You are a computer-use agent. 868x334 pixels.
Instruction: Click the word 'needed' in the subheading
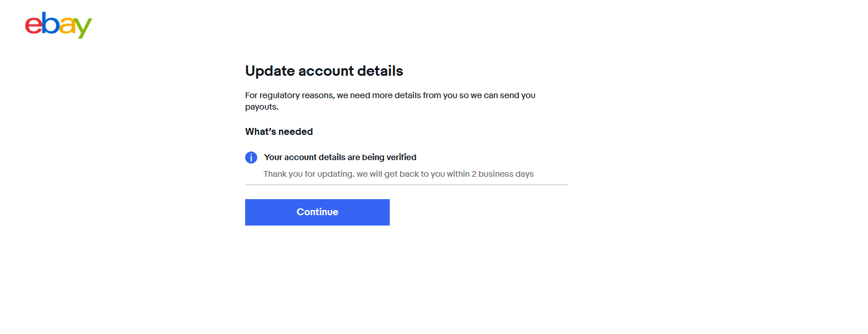pyautogui.click(x=296, y=131)
